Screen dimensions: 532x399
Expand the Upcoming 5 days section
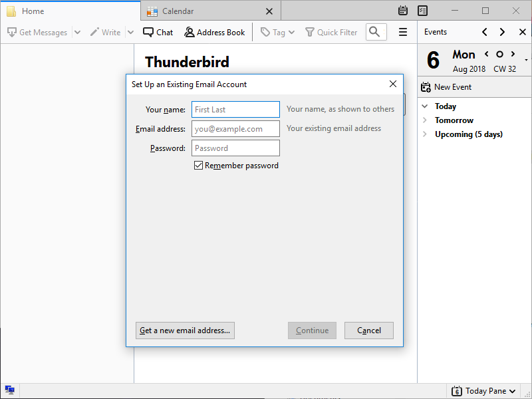tap(426, 134)
